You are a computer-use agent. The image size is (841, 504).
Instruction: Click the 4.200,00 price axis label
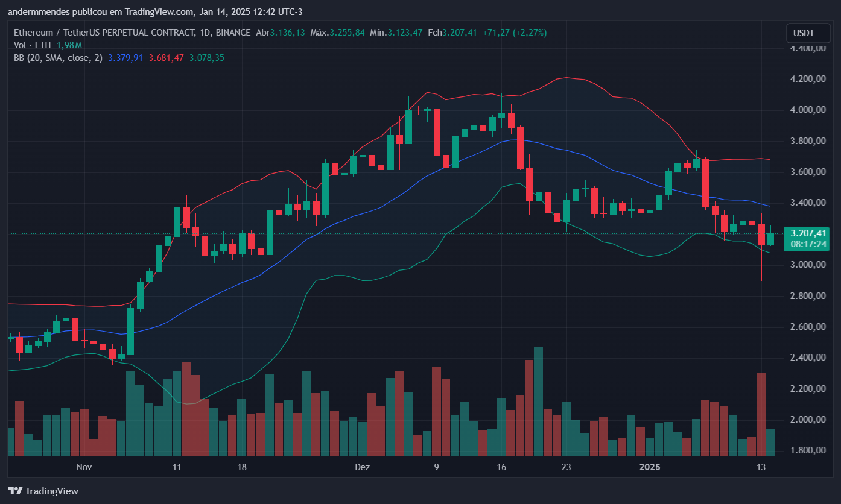pos(807,79)
